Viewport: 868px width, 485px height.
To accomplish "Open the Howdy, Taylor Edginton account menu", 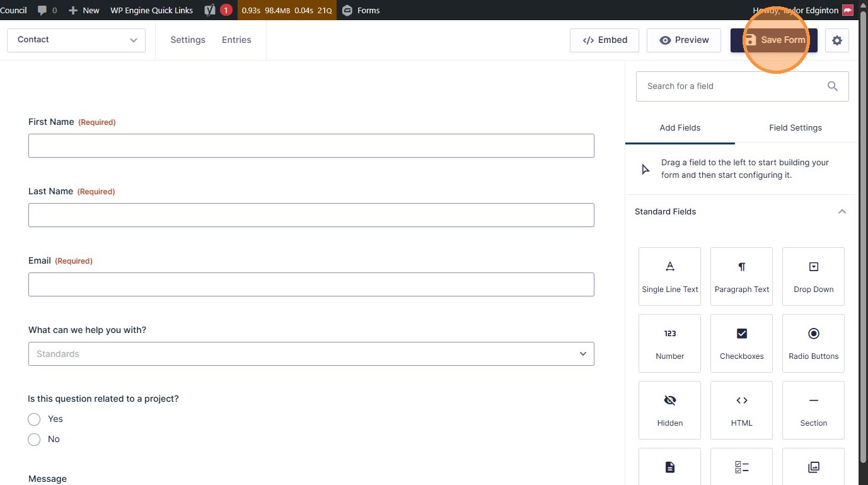I will pyautogui.click(x=802, y=10).
